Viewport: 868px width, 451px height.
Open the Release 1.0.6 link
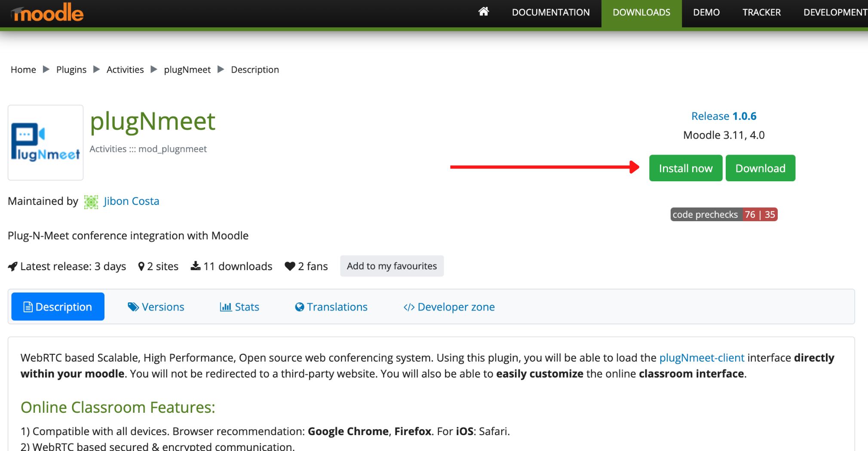pyautogui.click(x=724, y=116)
